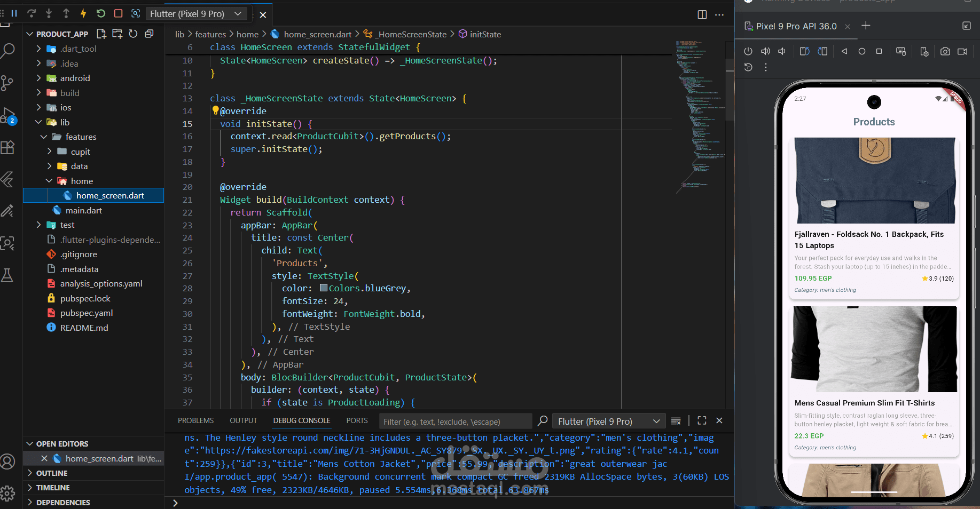Click the Colors.blueGrey color swatch

[324, 288]
